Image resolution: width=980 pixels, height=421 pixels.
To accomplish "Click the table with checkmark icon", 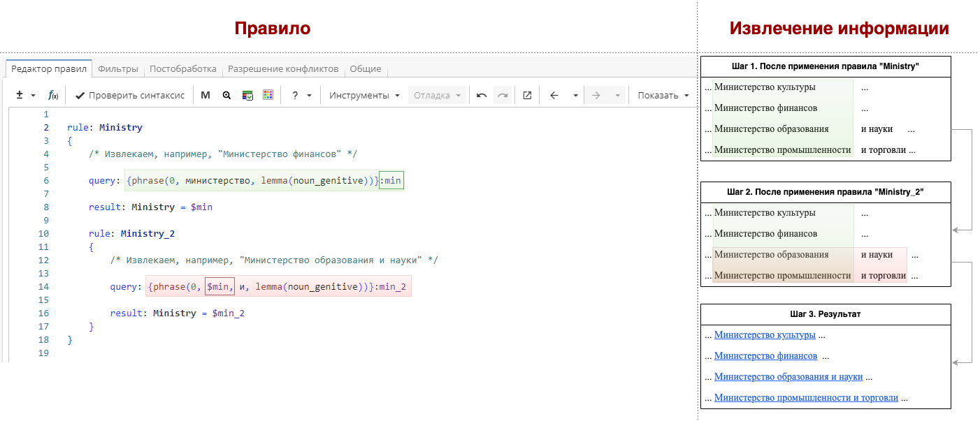I will point(247,95).
